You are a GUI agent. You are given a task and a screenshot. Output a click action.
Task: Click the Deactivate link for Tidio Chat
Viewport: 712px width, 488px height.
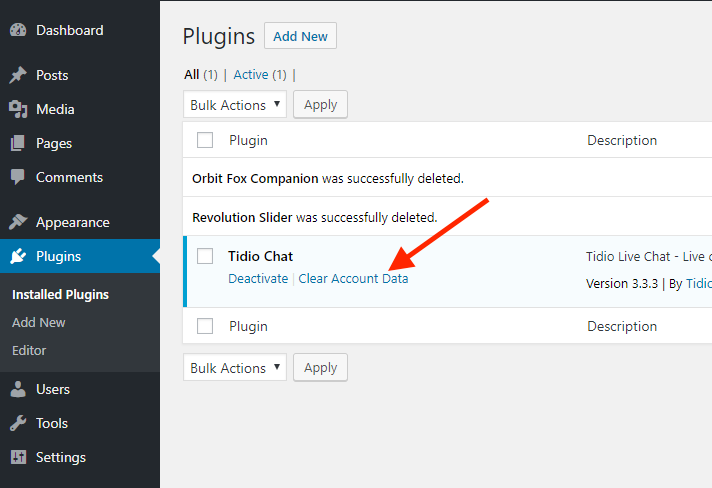click(x=258, y=278)
